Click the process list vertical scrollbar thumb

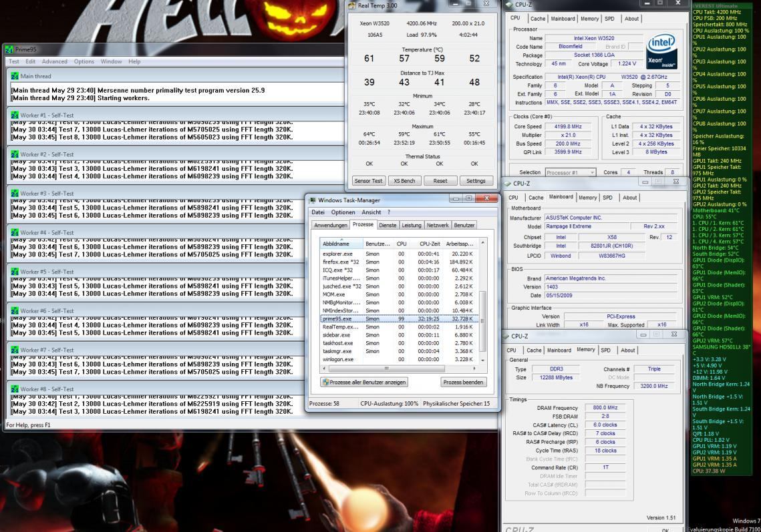pyautogui.click(x=482, y=321)
